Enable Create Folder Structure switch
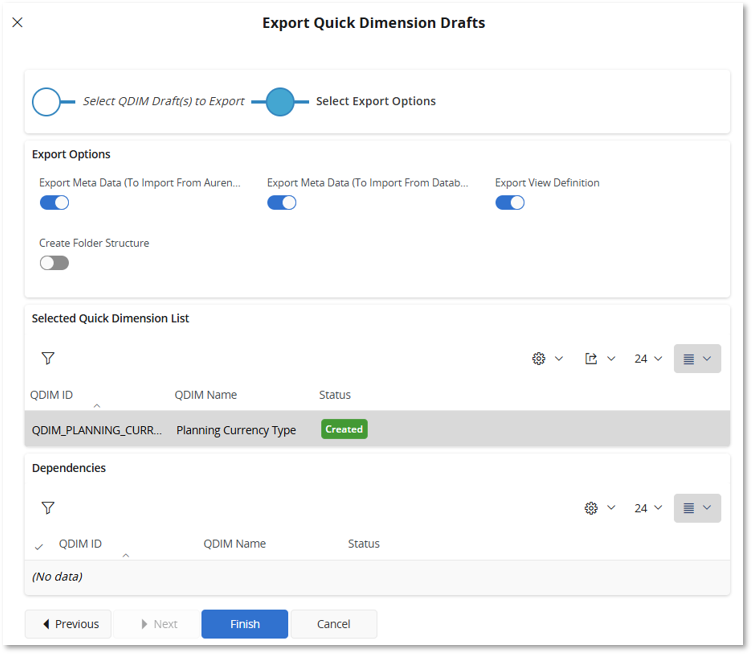Screen dimensions: 752x654 coord(54,263)
